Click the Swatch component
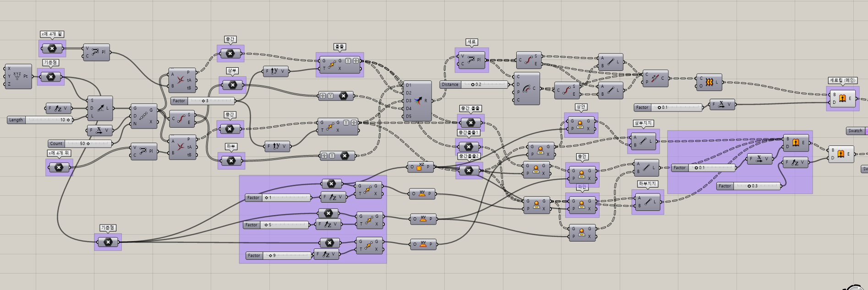 857,131
